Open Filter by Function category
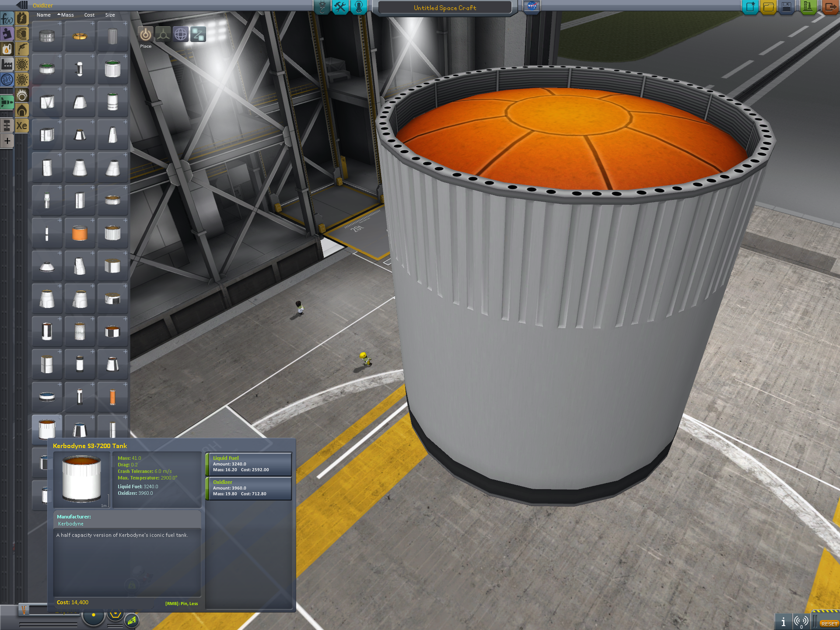The height and width of the screenshot is (630, 840). point(7,19)
